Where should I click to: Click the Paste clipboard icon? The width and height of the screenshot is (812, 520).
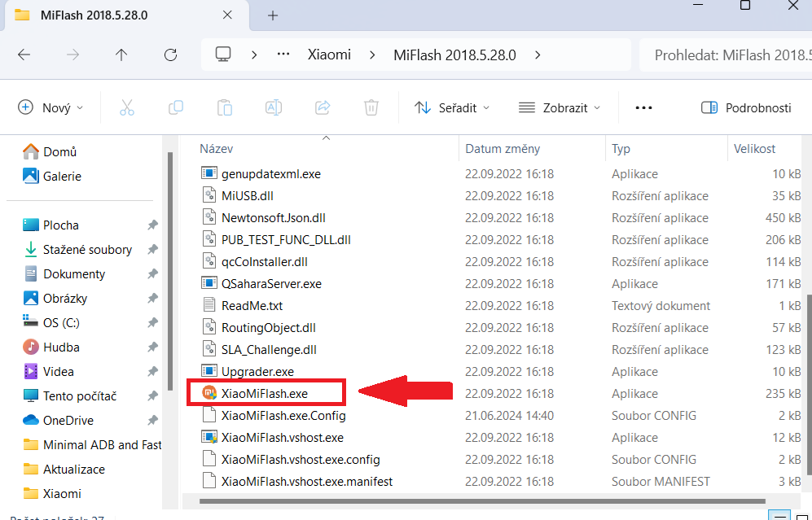pyautogui.click(x=224, y=107)
